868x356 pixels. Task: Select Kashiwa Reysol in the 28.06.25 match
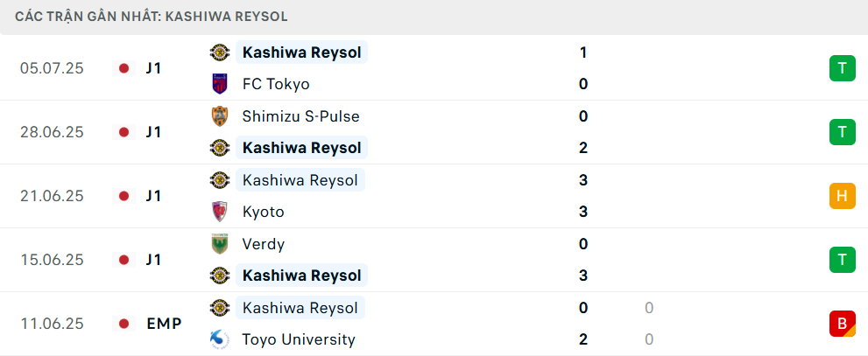point(301,148)
